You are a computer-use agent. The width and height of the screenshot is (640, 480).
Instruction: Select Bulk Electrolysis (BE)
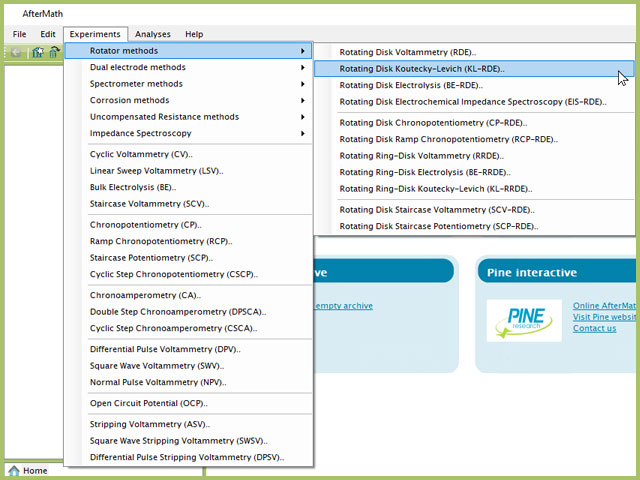point(189,187)
